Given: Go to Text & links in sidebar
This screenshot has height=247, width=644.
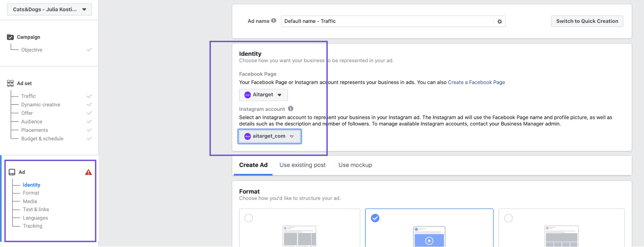Looking at the screenshot, I should pos(36,210).
